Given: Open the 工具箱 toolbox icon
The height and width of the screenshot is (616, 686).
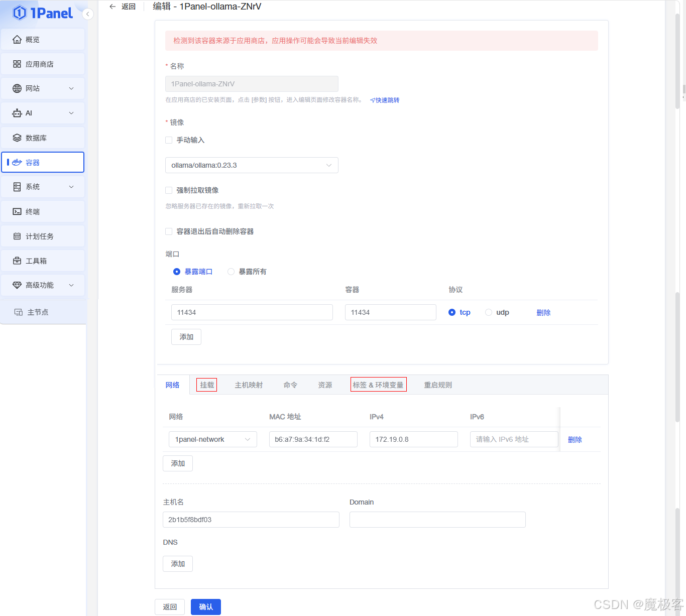Looking at the screenshot, I should pos(17,261).
